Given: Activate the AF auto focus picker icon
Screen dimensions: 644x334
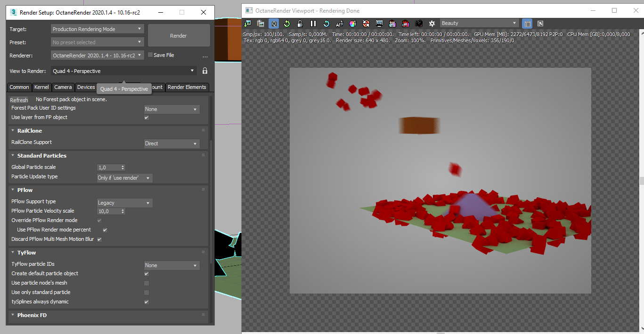Looking at the screenshot, I should [340, 23].
